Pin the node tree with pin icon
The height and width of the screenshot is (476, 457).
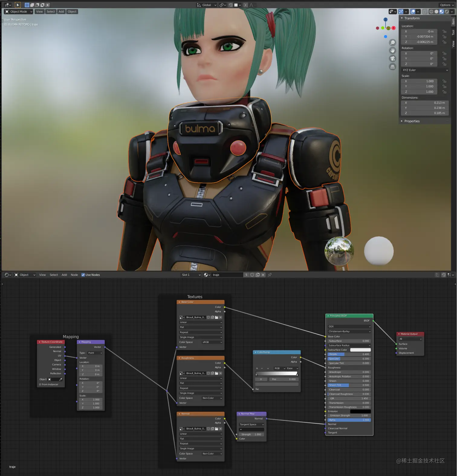270,275
